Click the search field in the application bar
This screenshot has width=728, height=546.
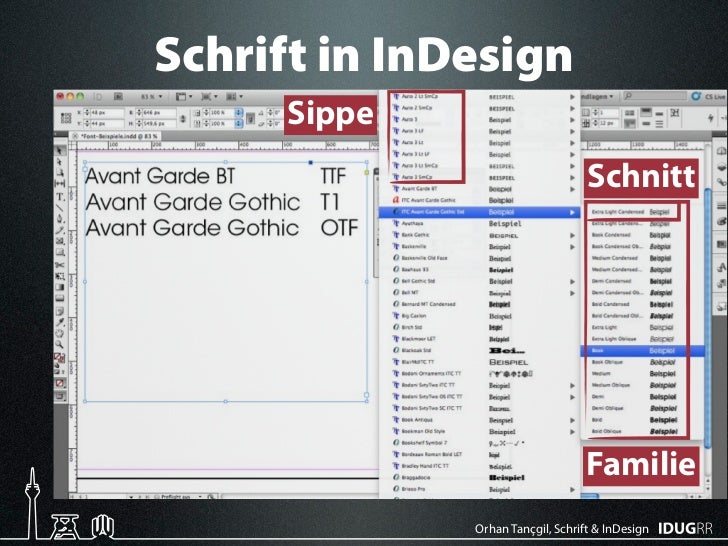point(655,96)
